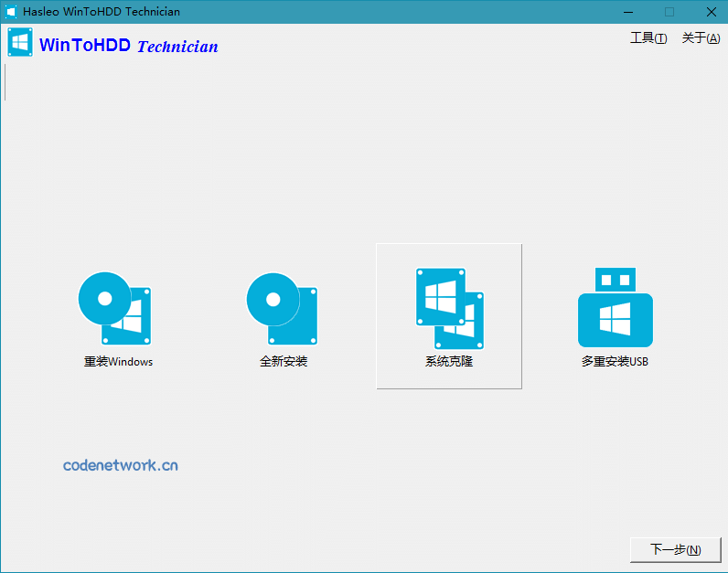The height and width of the screenshot is (573, 728).
Task: Minimize the WinToHDD window
Action: (x=628, y=12)
